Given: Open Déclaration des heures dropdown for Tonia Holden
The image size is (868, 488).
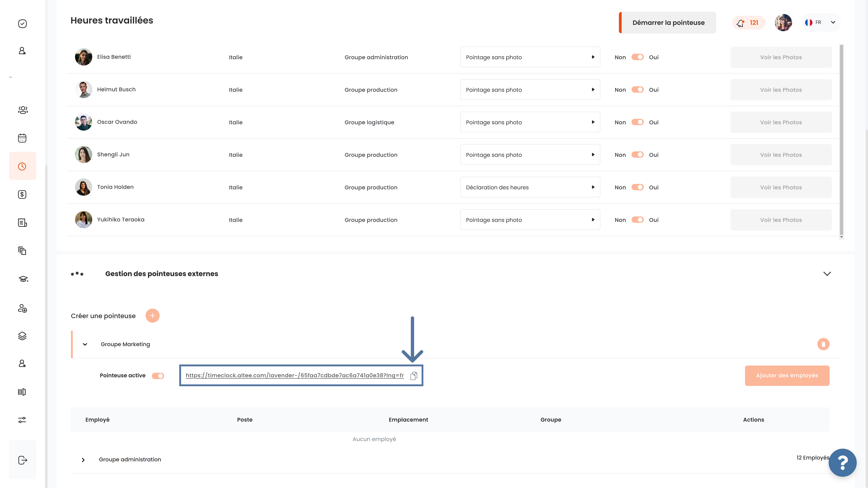Looking at the screenshot, I should 530,187.
